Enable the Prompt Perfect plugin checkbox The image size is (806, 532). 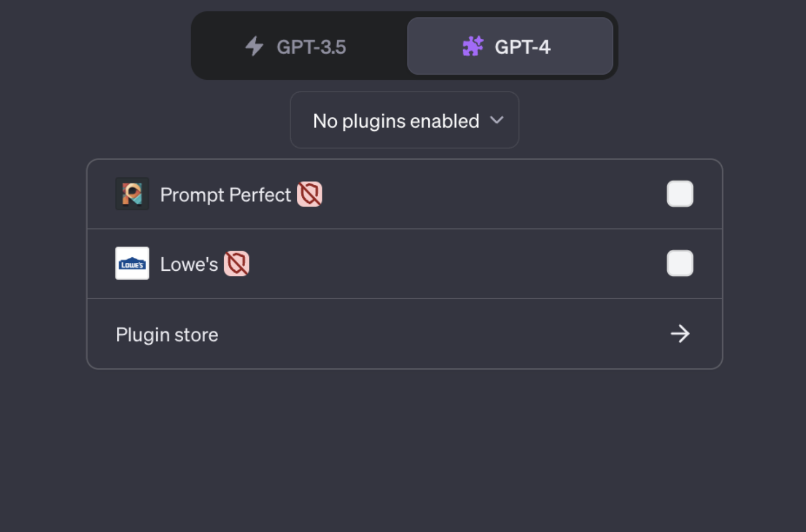click(x=680, y=194)
